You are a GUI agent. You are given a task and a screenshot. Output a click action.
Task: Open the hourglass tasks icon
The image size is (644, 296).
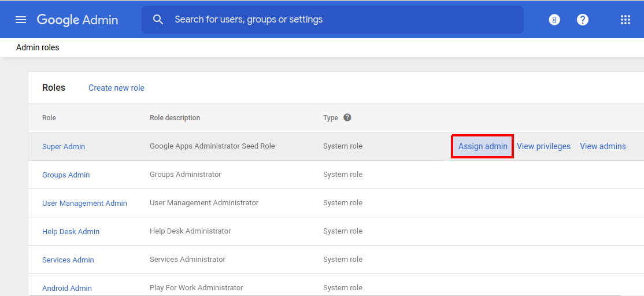[554, 20]
